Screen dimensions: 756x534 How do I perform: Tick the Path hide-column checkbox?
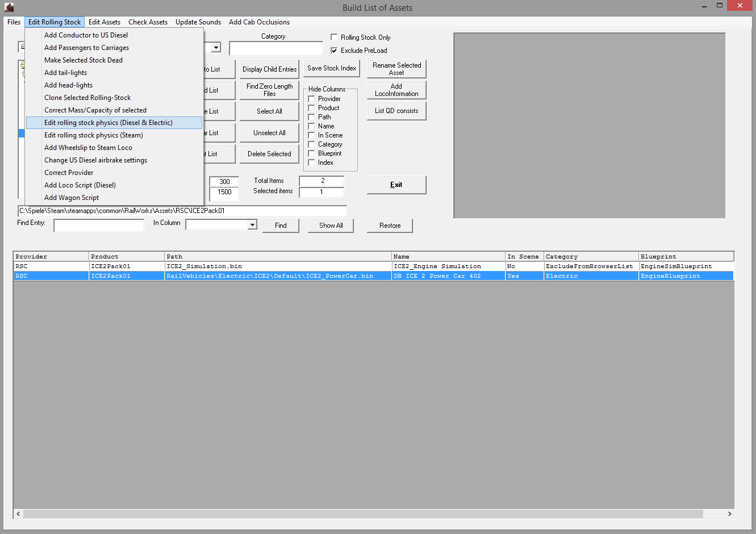311,117
